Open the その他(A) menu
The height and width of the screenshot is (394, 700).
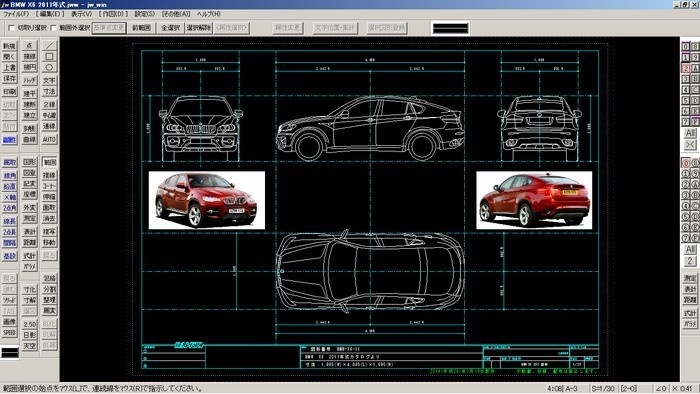[176, 14]
